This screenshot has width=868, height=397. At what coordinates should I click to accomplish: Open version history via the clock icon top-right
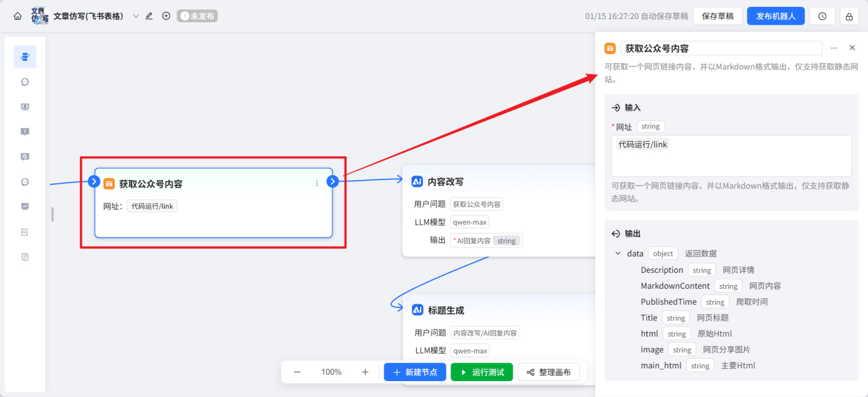tap(822, 15)
